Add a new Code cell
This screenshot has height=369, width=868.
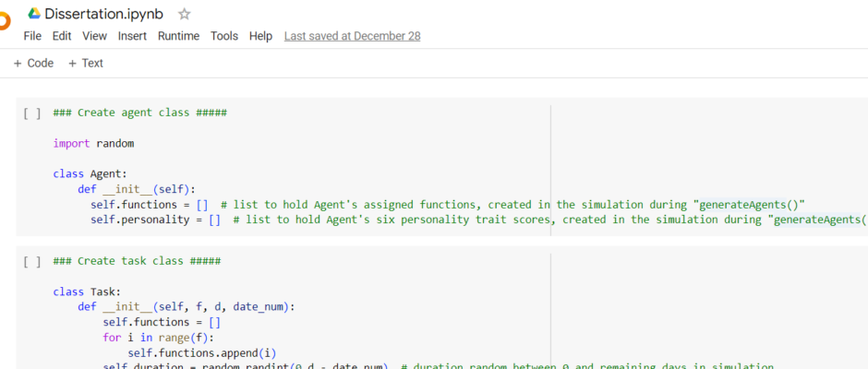click(33, 64)
